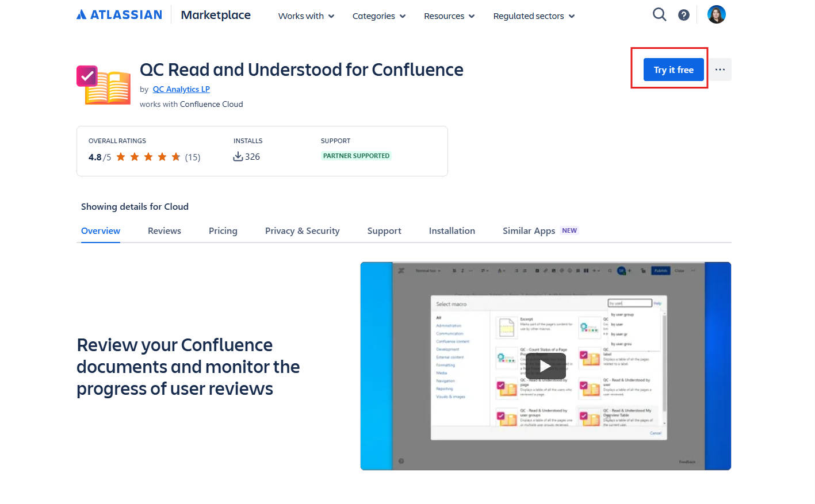Click the PARTNER SUPPORTED badge

(356, 156)
